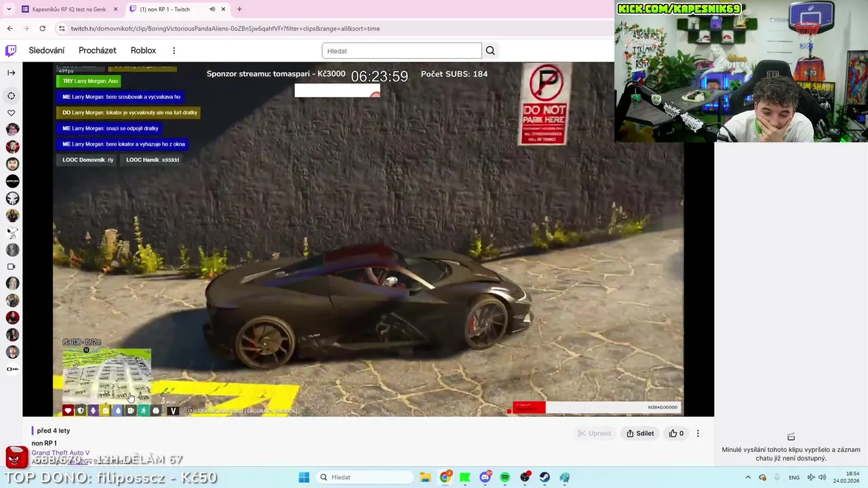Close the non RP 1 Twitch tab

(224, 9)
